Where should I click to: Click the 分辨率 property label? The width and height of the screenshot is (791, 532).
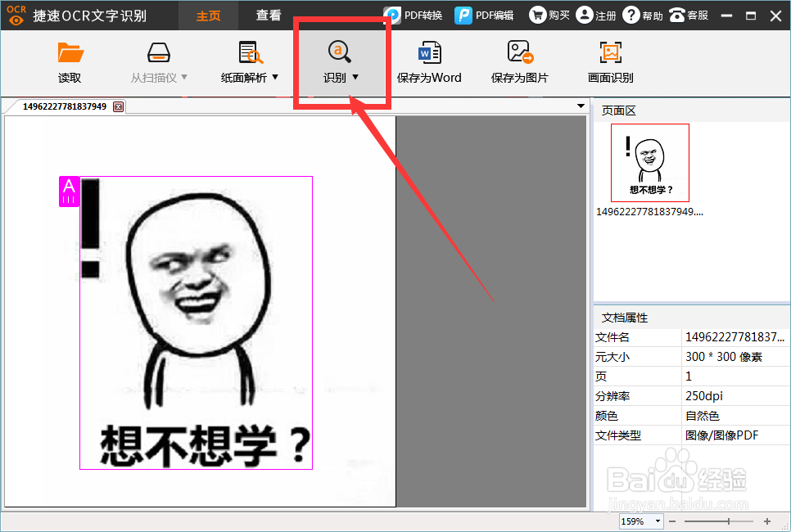pyautogui.click(x=612, y=396)
